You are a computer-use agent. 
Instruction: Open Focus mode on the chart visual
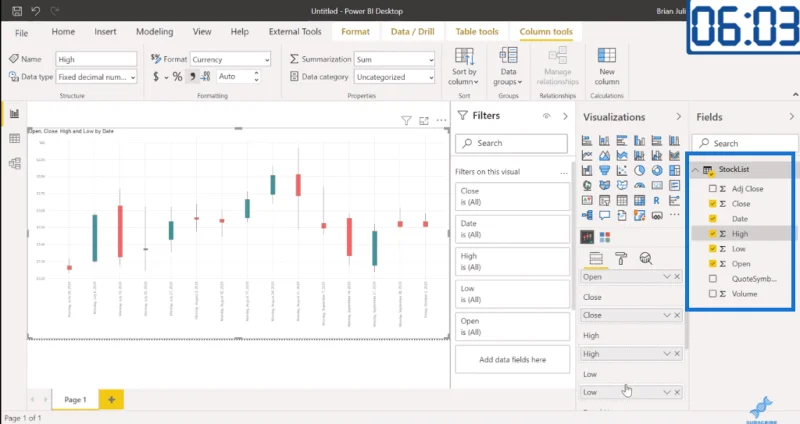coord(423,120)
